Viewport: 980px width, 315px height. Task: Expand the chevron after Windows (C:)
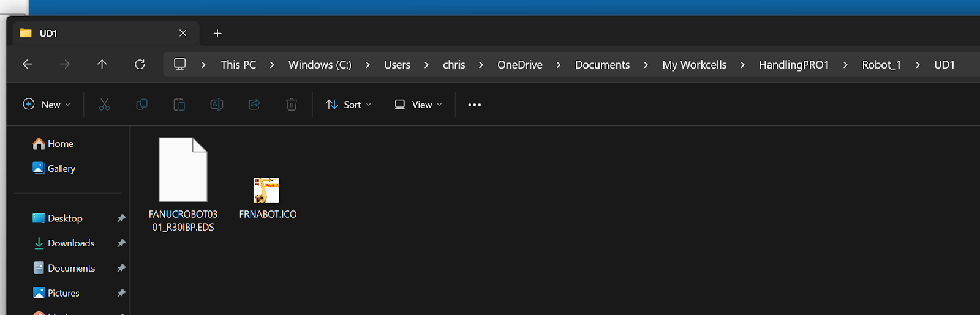(x=367, y=65)
